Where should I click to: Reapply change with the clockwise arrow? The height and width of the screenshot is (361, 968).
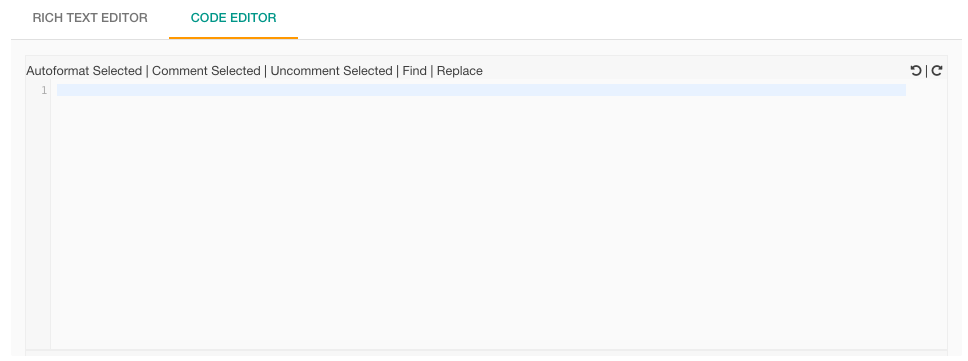937,70
